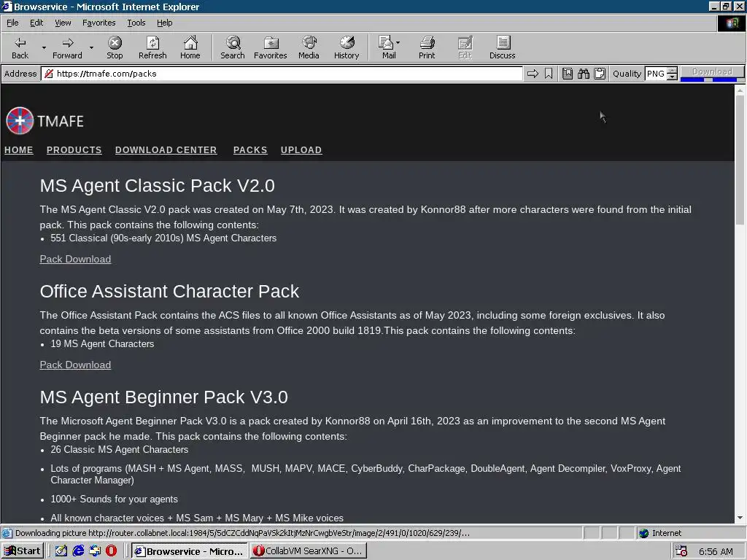Click the Forward toolbar button
The height and width of the screenshot is (560, 747).
click(67, 47)
